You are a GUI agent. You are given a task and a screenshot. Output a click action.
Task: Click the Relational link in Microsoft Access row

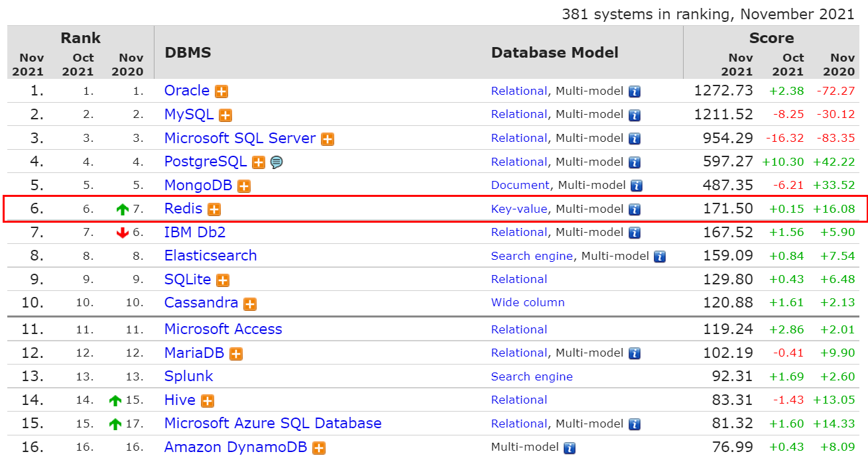[x=519, y=329]
